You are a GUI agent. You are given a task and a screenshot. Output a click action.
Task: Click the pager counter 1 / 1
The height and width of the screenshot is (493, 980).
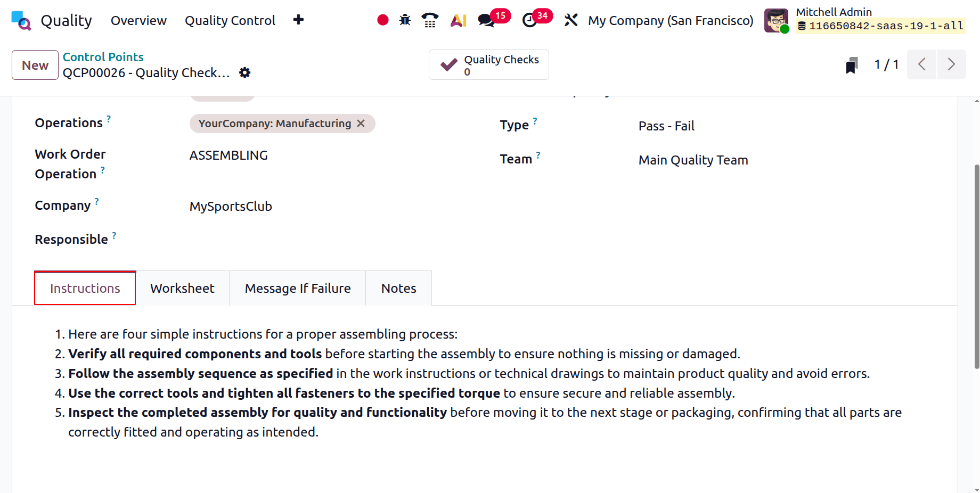click(886, 64)
